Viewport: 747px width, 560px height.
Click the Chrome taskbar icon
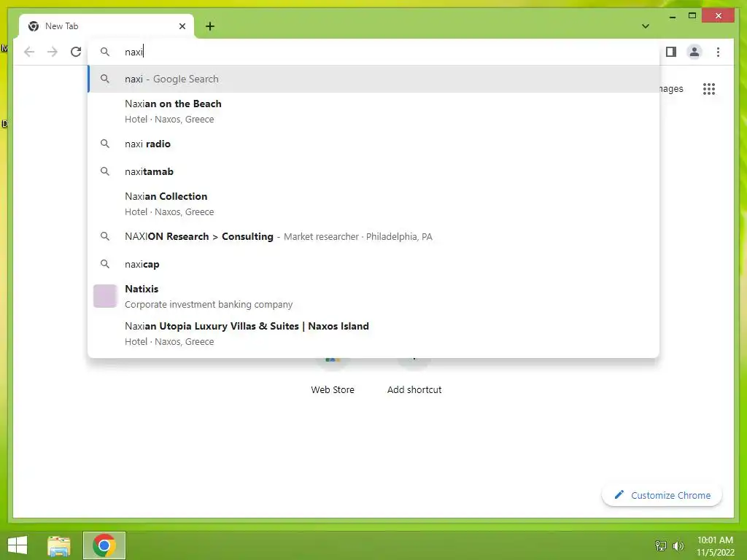coord(104,545)
